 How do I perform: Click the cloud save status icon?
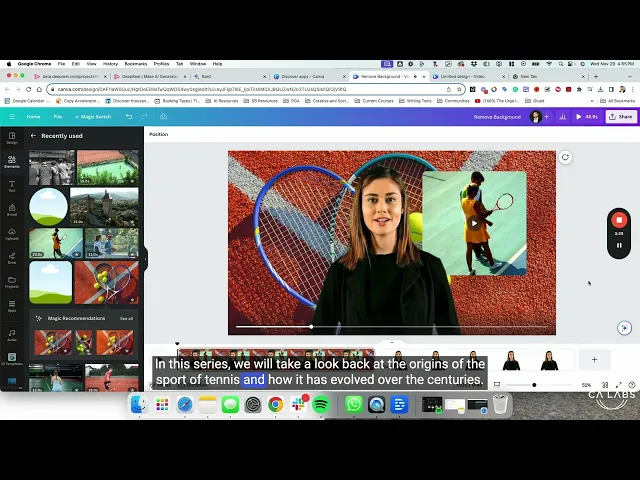coord(163,117)
